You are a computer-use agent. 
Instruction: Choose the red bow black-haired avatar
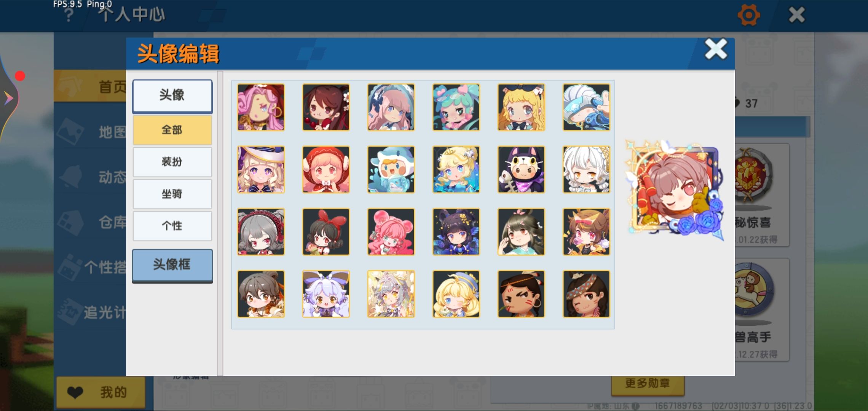pyautogui.click(x=326, y=231)
